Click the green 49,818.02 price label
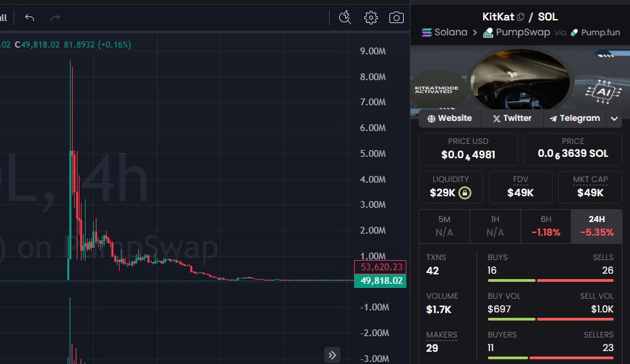Viewport: 630px width, 364px height. point(380,280)
